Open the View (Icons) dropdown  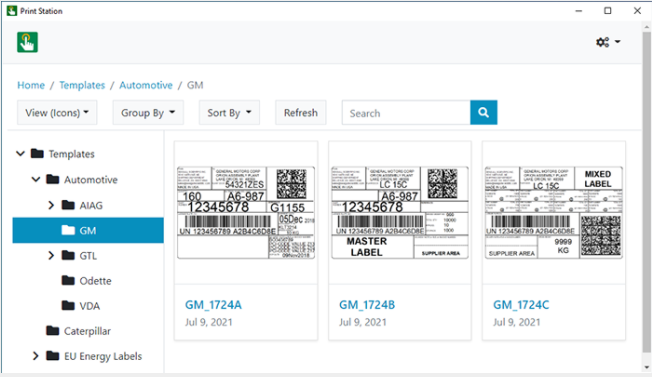click(57, 112)
